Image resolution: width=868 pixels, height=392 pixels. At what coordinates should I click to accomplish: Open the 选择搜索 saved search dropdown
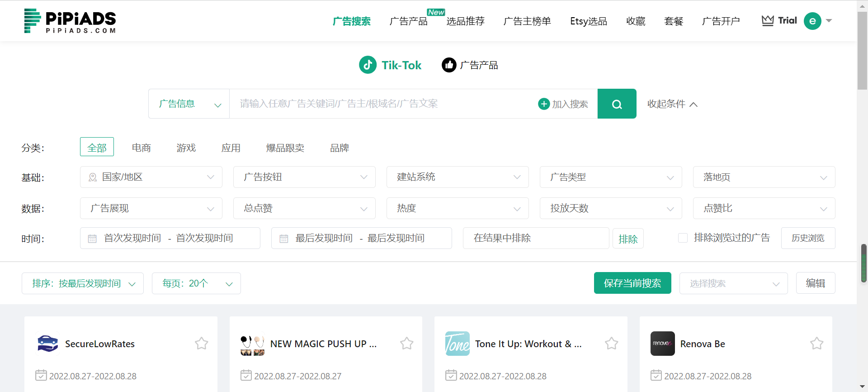pos(733,283)
